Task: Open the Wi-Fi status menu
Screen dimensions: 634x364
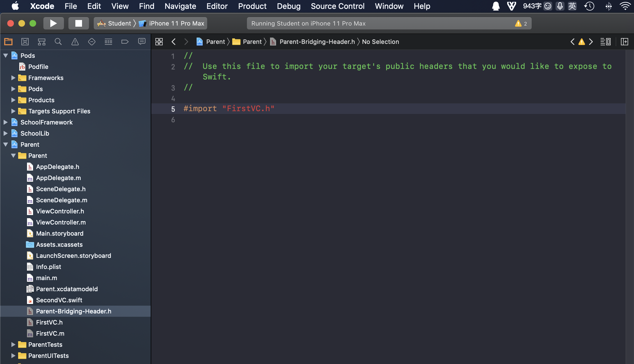Action: (x=625, y=6)
